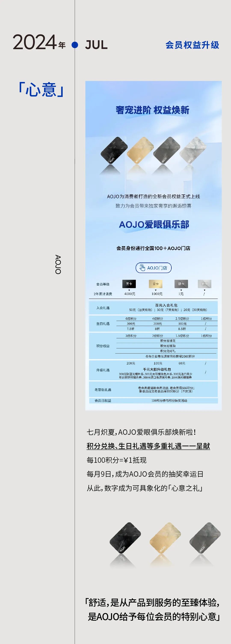
Task: Click the 「舒适,是从产品到服务的至臻体验 quote line
Action: click(153, 603)
